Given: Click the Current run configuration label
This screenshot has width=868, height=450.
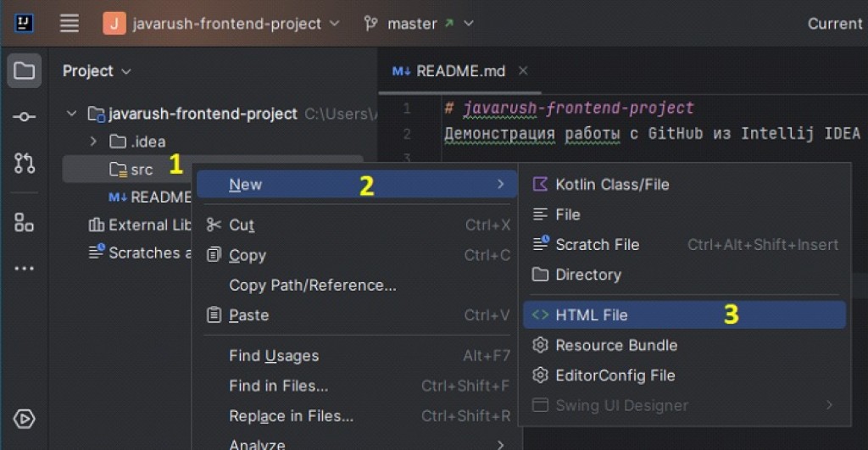Looking at the screenshot, I should pyautogui.click(x=835, y=23).
